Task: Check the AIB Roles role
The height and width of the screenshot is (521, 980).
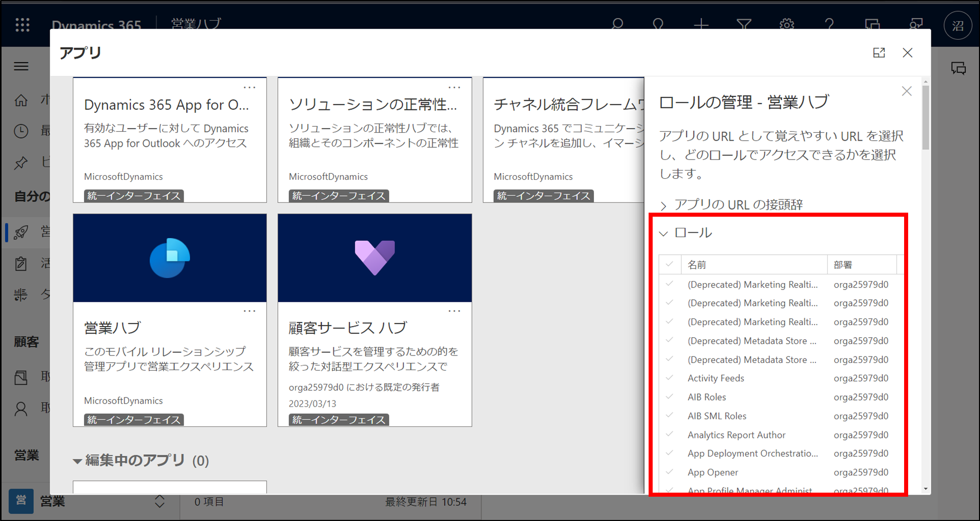Action: coord(669,396)
